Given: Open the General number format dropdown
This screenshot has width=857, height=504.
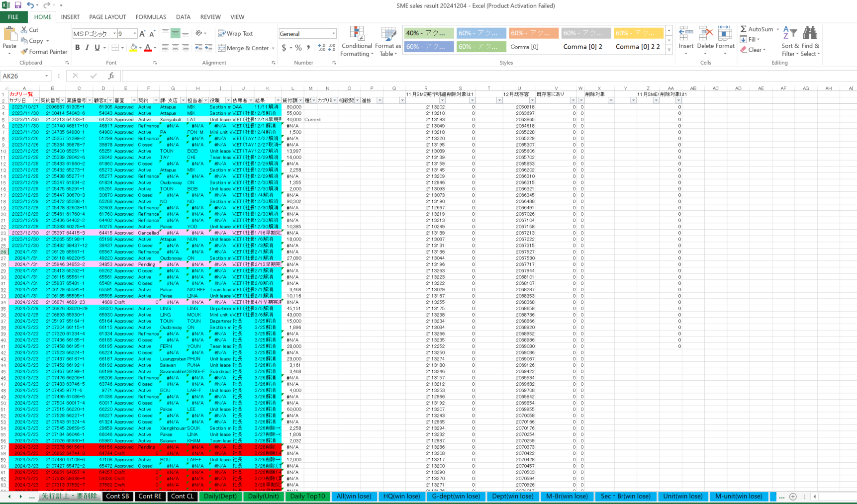Looking at the screenshot, I should pos(333,33).
